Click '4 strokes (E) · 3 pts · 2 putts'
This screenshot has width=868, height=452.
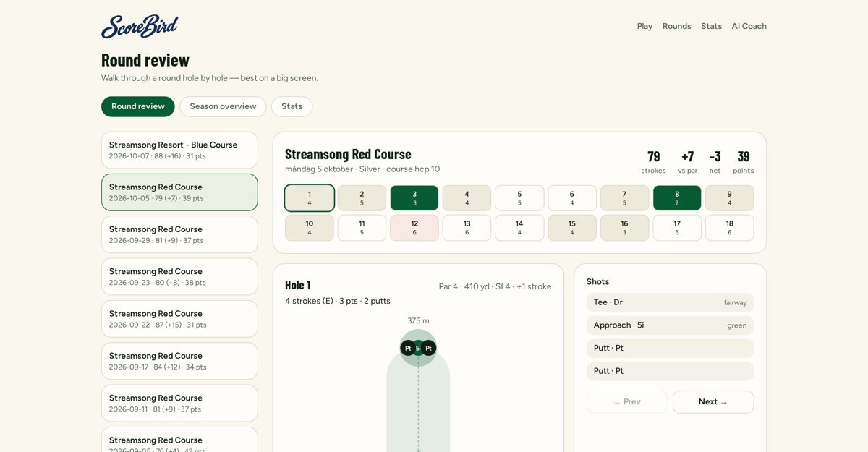coord(338,301)
